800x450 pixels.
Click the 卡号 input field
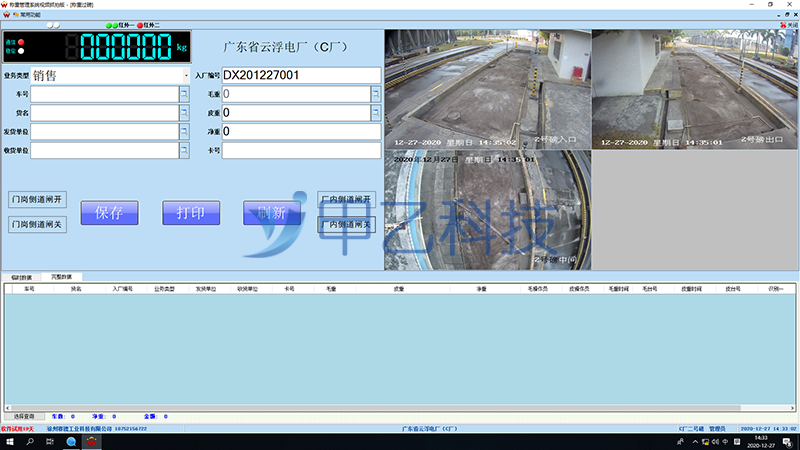[301, 150]
